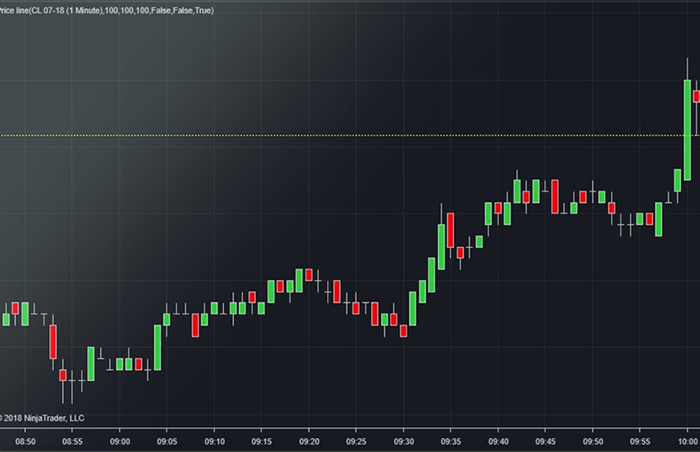Viewport: 700px width, 452px height.
Task: Select the long red candle just after 09:45
Action: [x=555, y=197]
